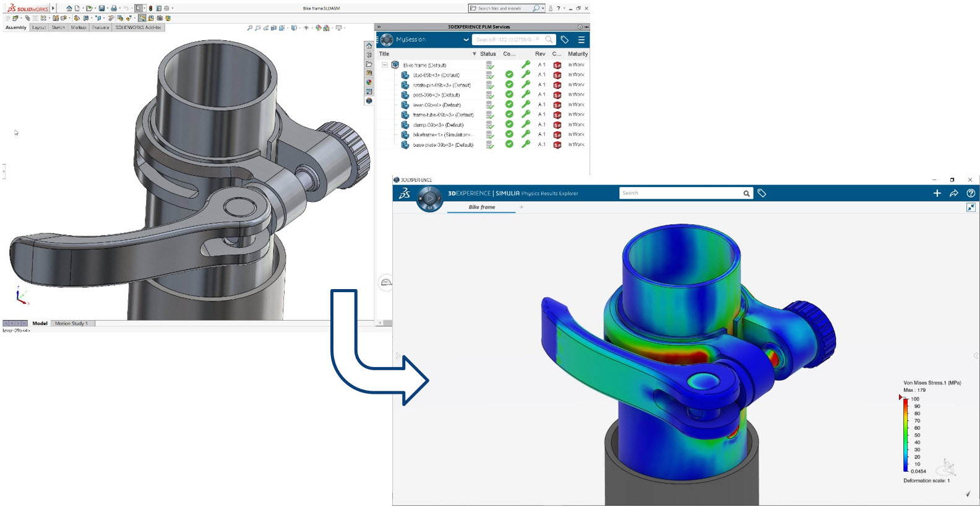Screen dimensions: 980x507
Task: Open PLM Services panel settings gear
Action: tap(580, 27)
